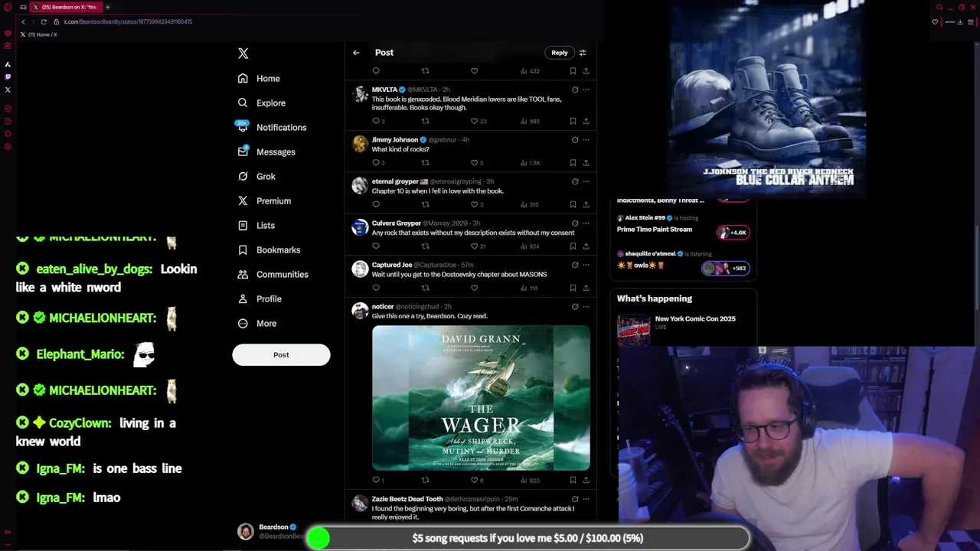Reply to Jimmy Johnson's post
The width and height of the screenshot is (980, 551).
pos(376,162)
